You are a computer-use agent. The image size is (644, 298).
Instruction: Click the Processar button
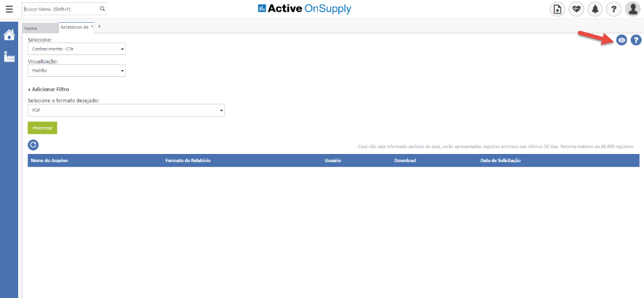coord(42,128)
